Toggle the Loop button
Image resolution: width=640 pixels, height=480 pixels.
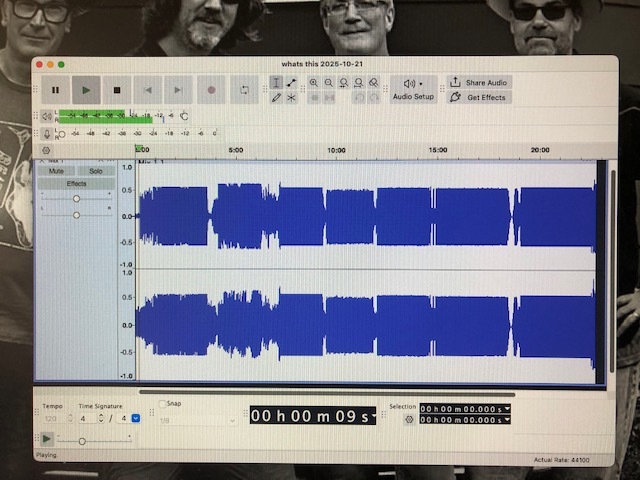tap(243, 90)
